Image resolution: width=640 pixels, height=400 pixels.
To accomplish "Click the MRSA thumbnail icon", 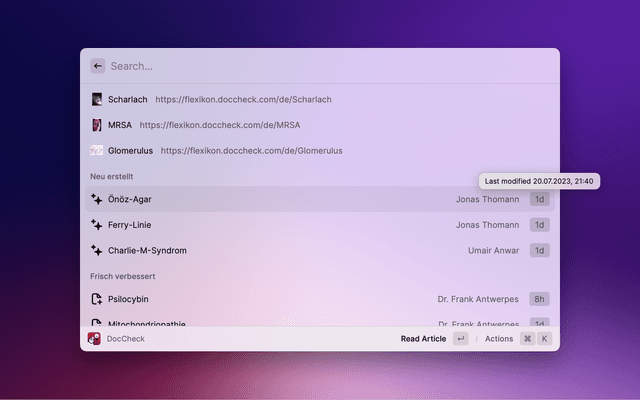I will click(97, 125).
